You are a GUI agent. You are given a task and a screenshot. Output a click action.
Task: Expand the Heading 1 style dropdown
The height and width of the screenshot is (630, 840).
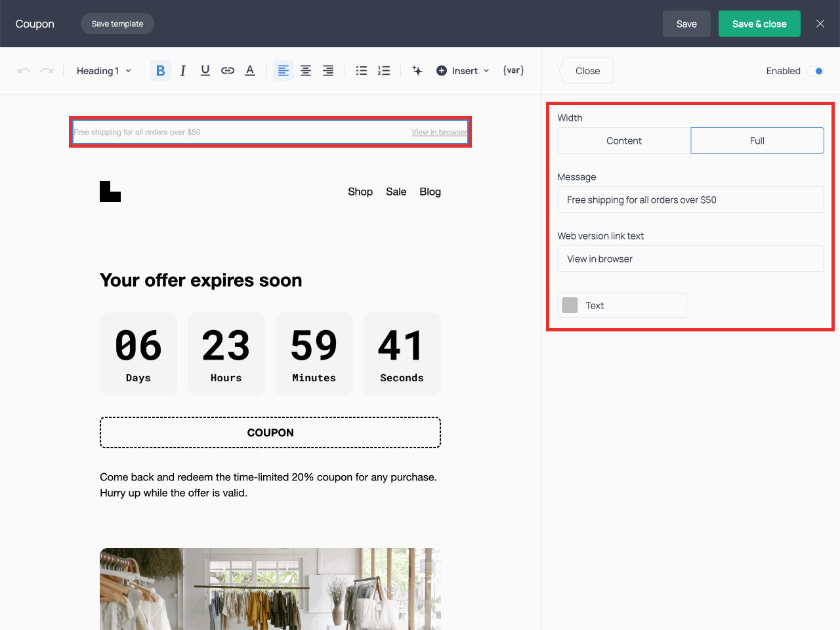click(104, 71)
